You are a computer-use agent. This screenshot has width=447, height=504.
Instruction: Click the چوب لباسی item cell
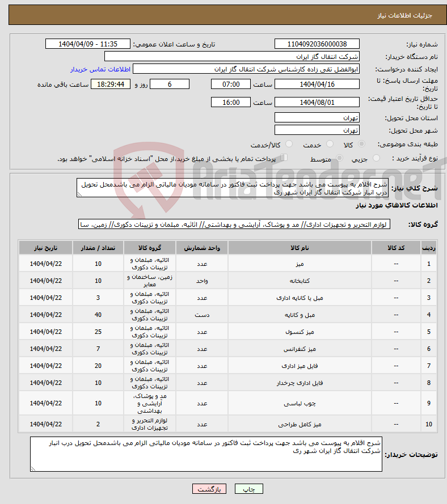[x=300, y=403]
